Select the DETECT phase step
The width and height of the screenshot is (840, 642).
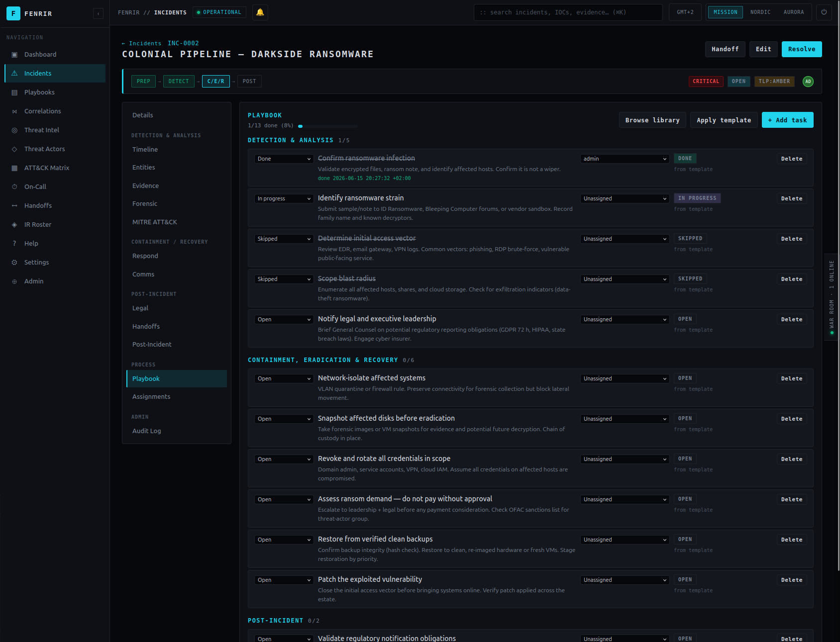tap(179, 82)
